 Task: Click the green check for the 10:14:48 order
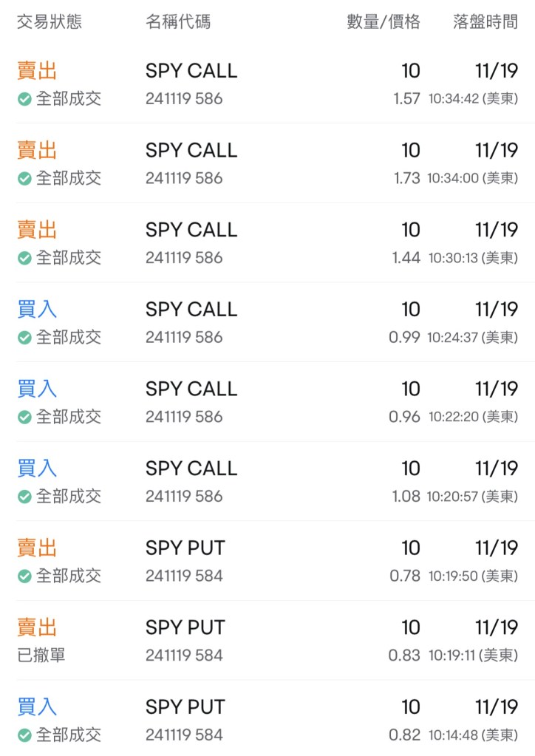[x=24, y=735]
